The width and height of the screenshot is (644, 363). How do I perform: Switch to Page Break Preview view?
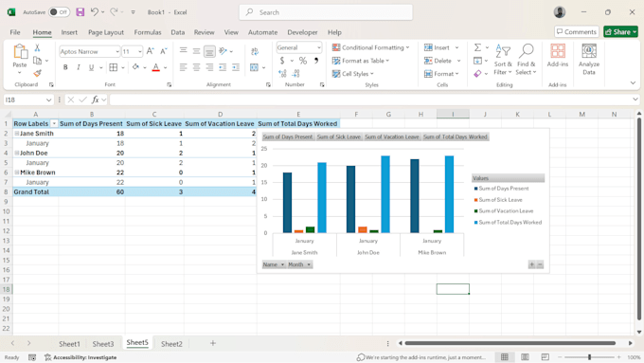click(x=545, y=357)
